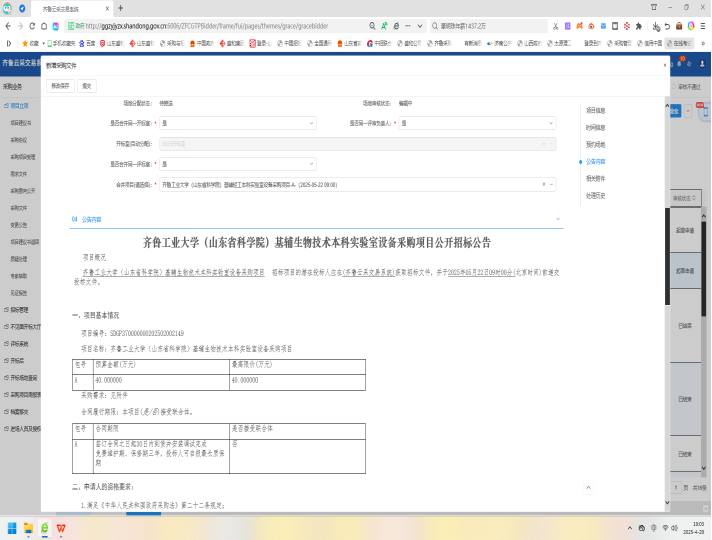Open Windows Start menu

tap(12, 528)
